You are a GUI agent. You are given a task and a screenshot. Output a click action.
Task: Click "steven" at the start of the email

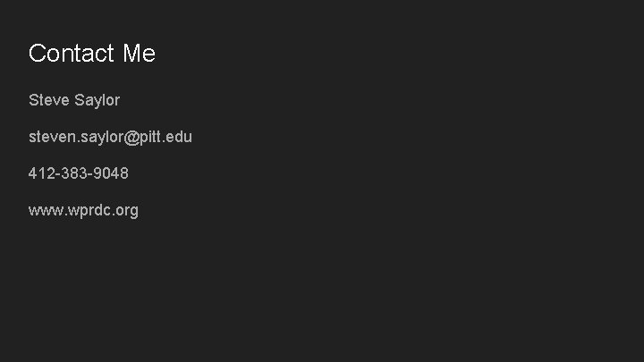(x=48, y=138)
